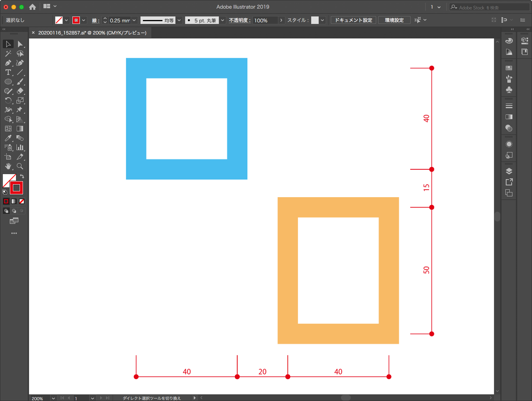
Task: Open the Layers panel icon
Action: click(509, 171)
